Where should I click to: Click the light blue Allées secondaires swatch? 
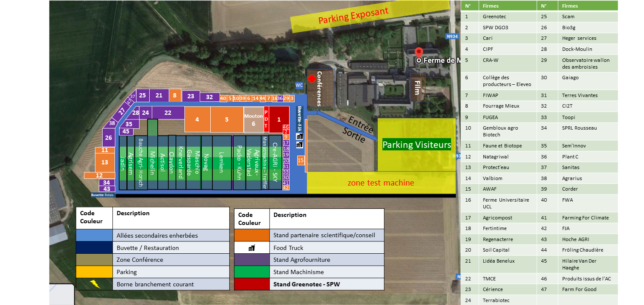click(94, 235)
